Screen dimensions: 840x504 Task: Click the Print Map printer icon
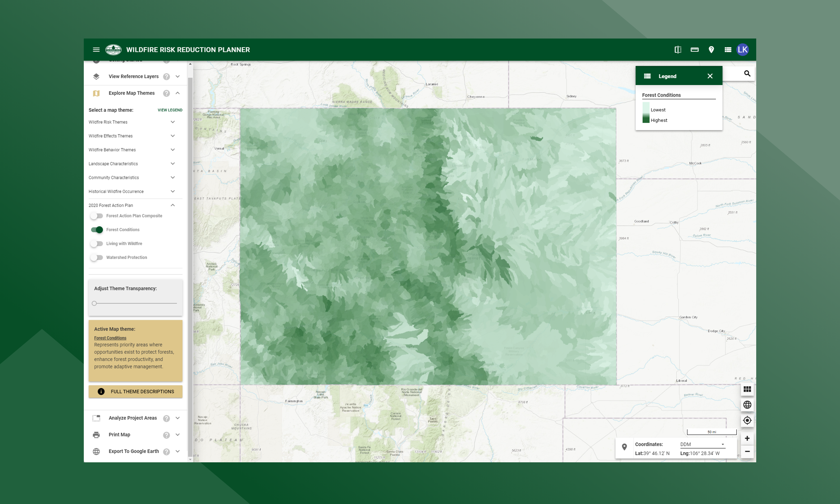[96, 435]
